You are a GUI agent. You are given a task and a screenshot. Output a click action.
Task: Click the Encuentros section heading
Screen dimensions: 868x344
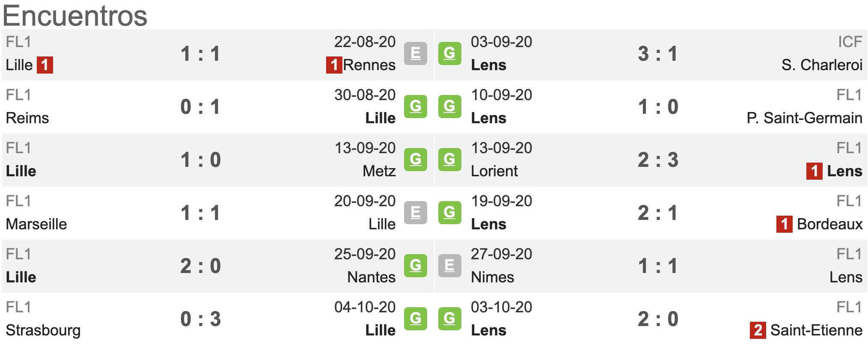coord(75,16)
